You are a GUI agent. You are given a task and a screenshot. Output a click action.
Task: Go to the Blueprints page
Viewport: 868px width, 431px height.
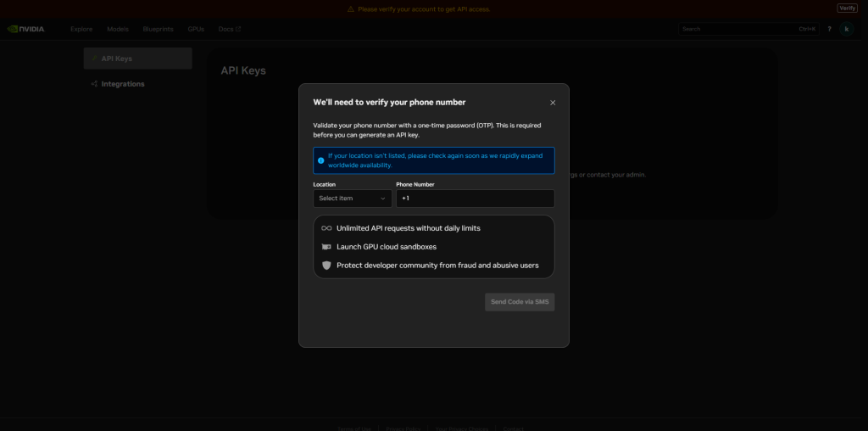[158, 29]
